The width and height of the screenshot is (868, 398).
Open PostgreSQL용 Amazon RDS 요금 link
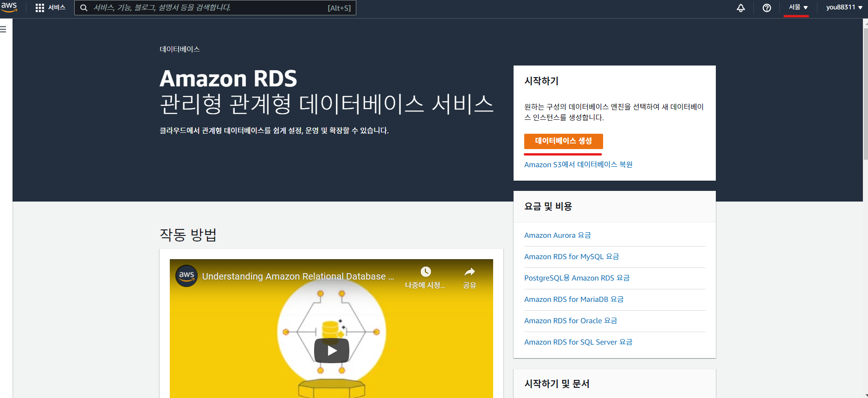[577, 278]
